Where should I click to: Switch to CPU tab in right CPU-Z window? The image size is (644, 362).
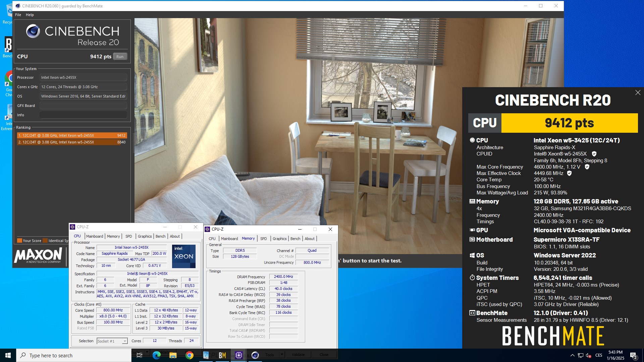[x=212, y=239]
